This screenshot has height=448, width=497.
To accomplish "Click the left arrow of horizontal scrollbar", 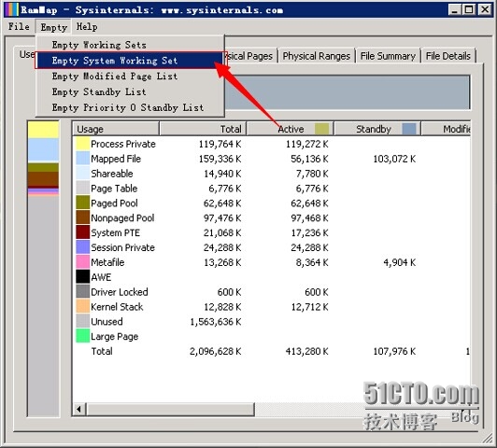I will tap(79, 409).
